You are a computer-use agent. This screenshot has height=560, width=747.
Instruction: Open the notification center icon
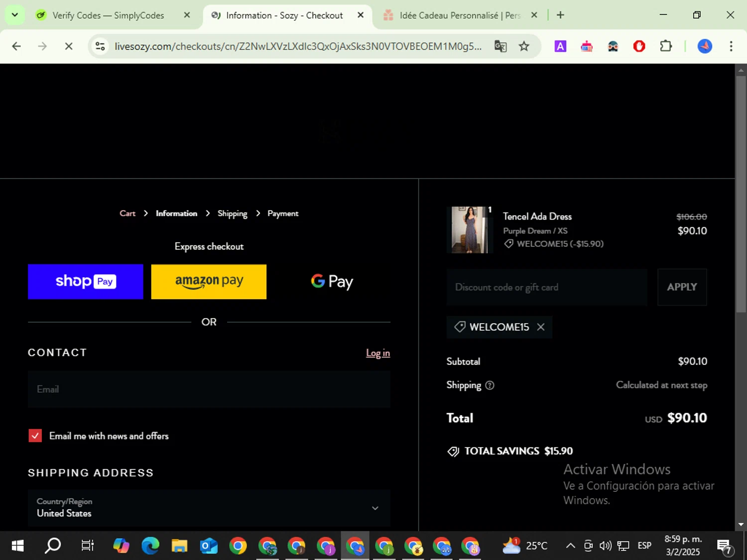[x=725, y=546]
